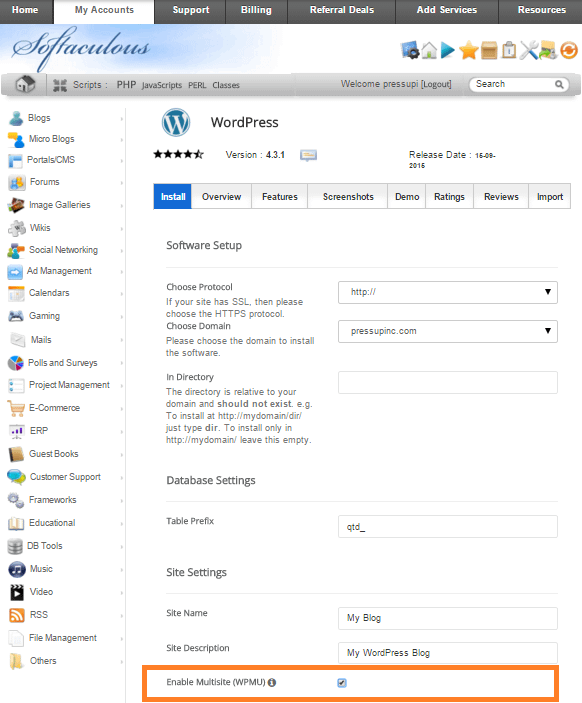Click the Site Name input field
Screen dimensions: 582x703
447,618
